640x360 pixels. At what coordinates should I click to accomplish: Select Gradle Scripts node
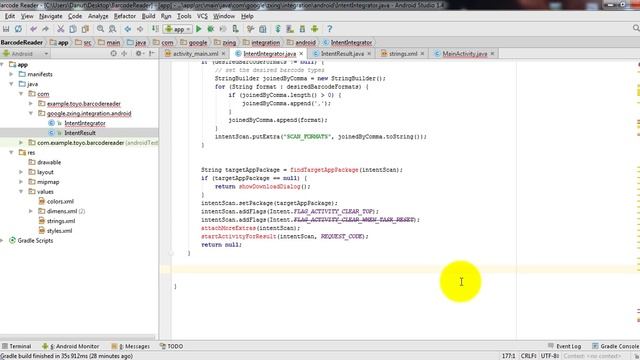[35, 240]
